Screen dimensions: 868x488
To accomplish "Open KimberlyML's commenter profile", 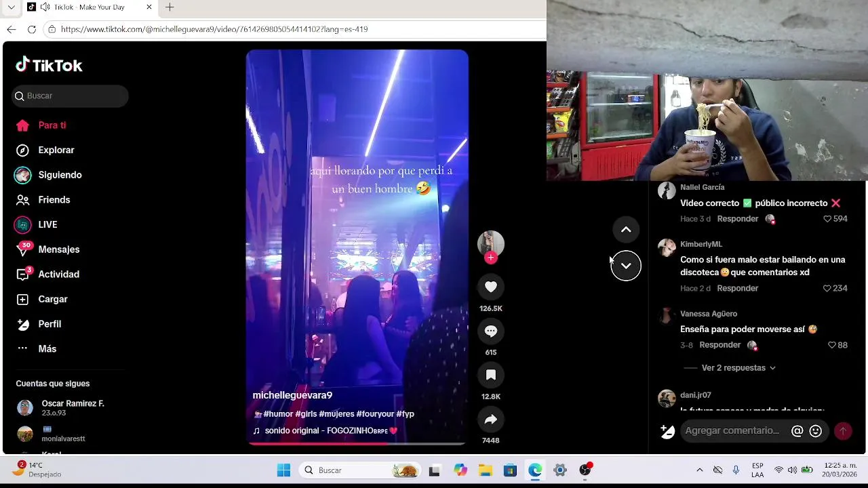I will point(701,244).
